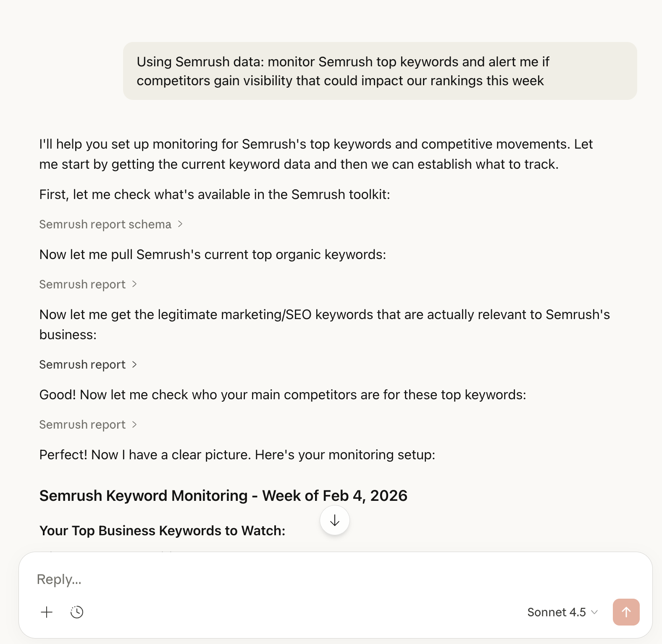Click chevron next to Semrush report schema
This screenshot has width=662, height=644.
point(180,224)
